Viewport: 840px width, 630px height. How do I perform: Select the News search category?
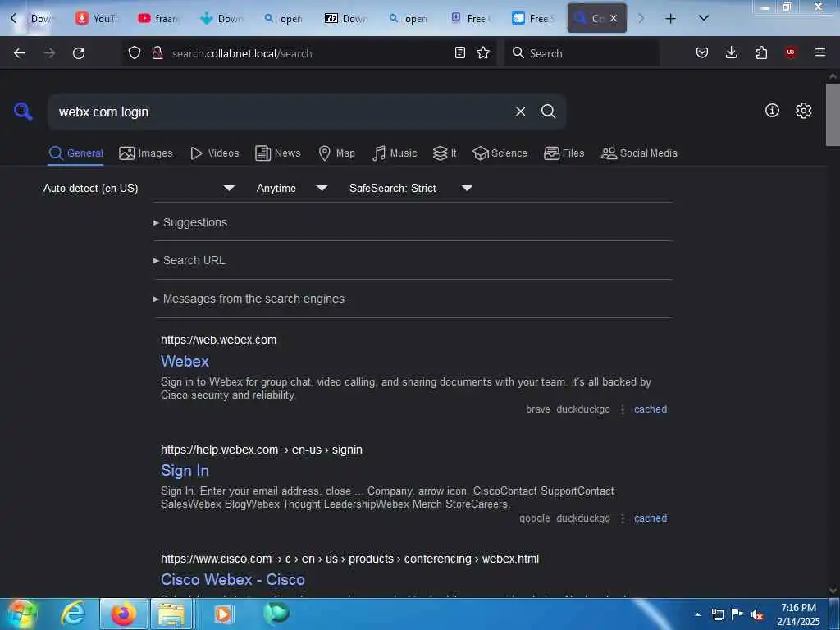click(278, 153)
